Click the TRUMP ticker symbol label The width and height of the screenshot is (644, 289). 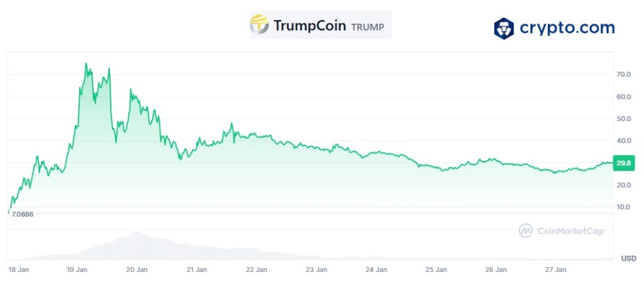pos(367,27)
